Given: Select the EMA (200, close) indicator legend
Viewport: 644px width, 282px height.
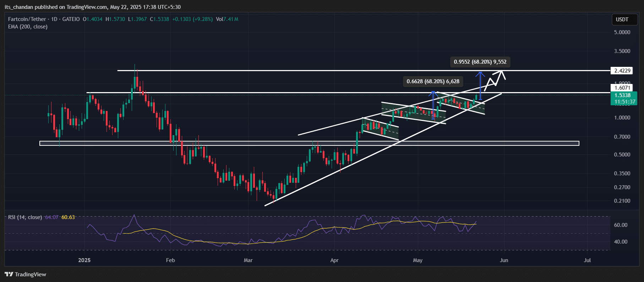Looking at the screenshot, I should [28, 27].
